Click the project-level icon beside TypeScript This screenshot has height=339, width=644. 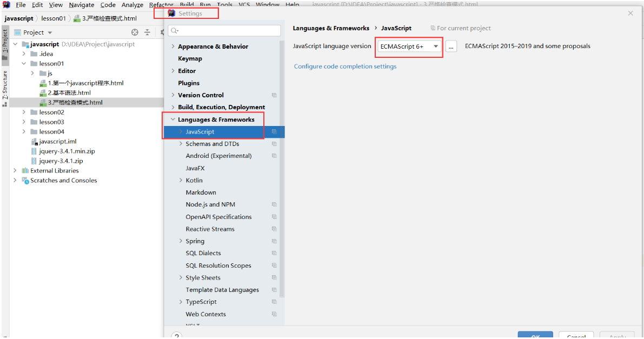(274, 302)
